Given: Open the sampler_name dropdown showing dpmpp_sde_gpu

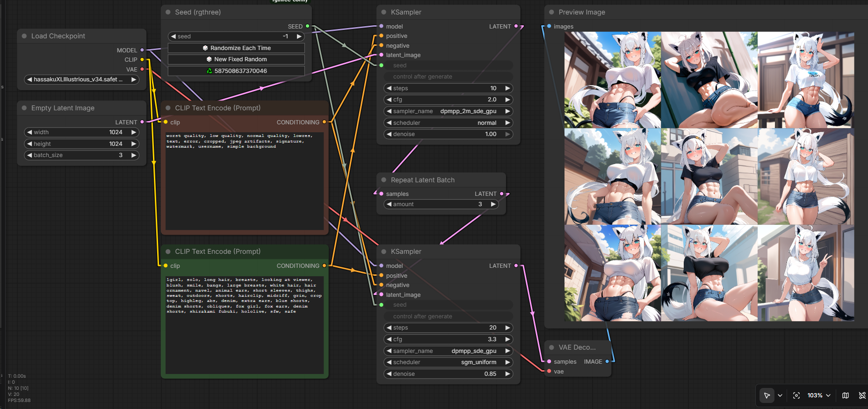Looking at the screenshot, I should click(448, 351).
